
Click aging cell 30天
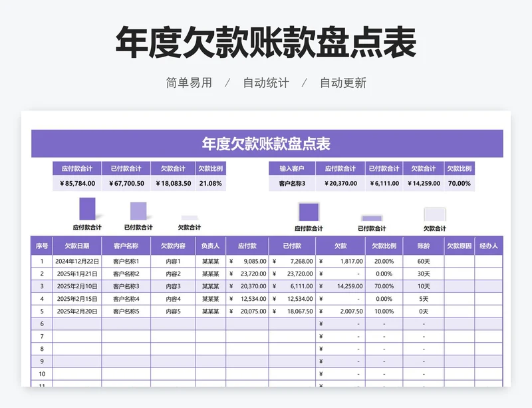424,274
